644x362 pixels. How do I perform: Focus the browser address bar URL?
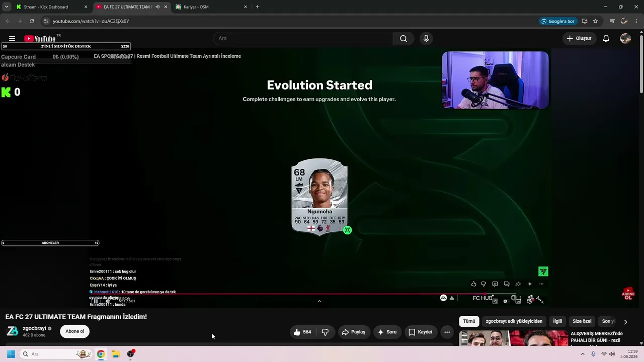tap(91, 21)
